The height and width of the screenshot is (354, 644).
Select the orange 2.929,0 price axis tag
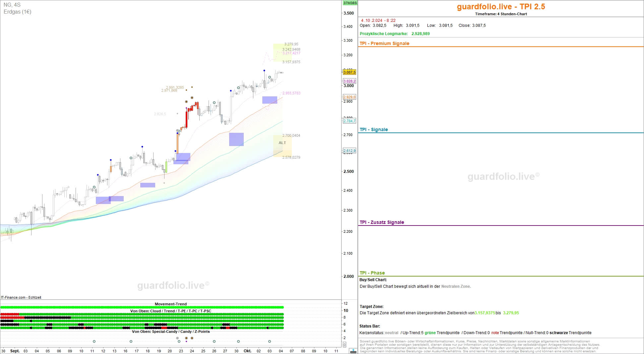pos(350,97)
